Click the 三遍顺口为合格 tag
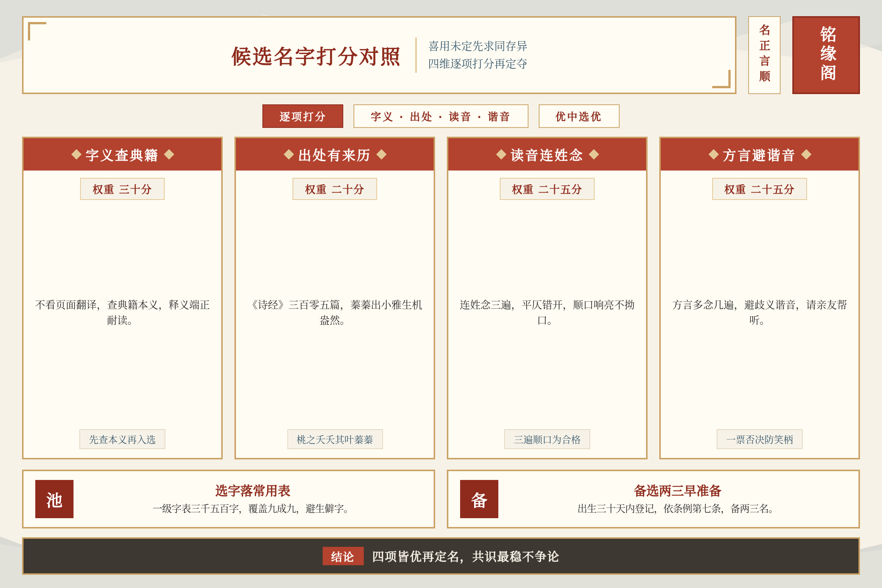 (x=547, y=439)
